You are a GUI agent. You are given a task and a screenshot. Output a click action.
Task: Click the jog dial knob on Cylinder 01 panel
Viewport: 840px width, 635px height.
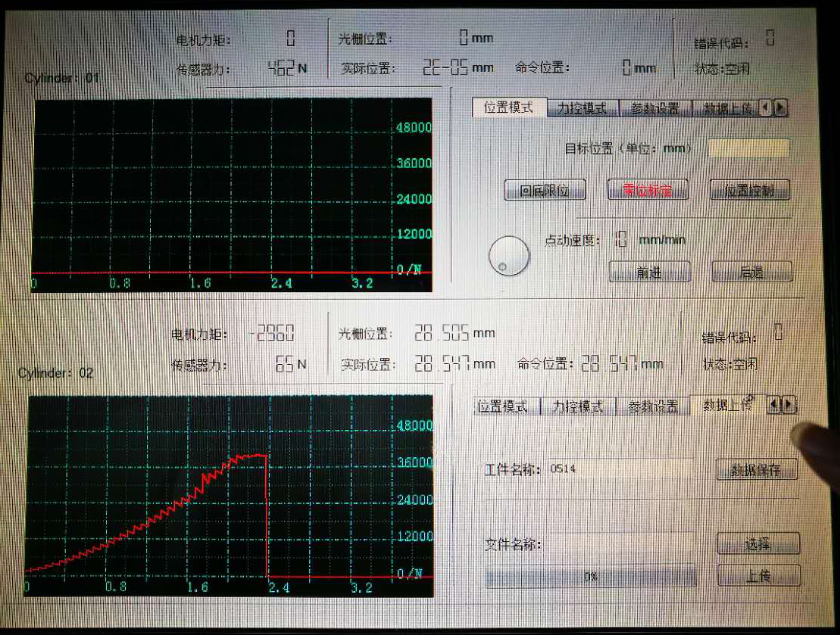[508, 256]
